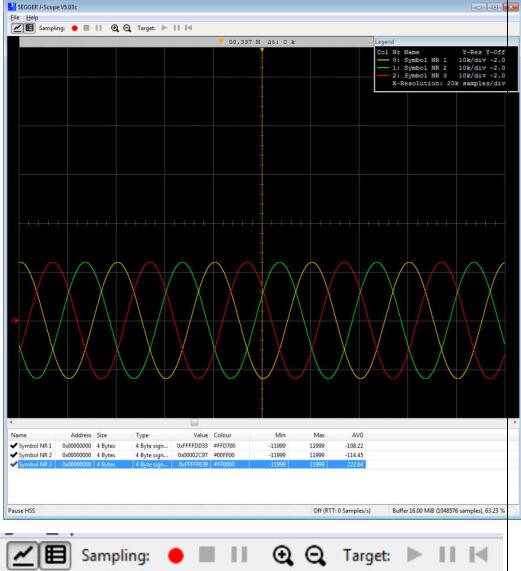
Task: Zoom out on the scope graph
Action: pyautogui.click(x=127, y=28)
